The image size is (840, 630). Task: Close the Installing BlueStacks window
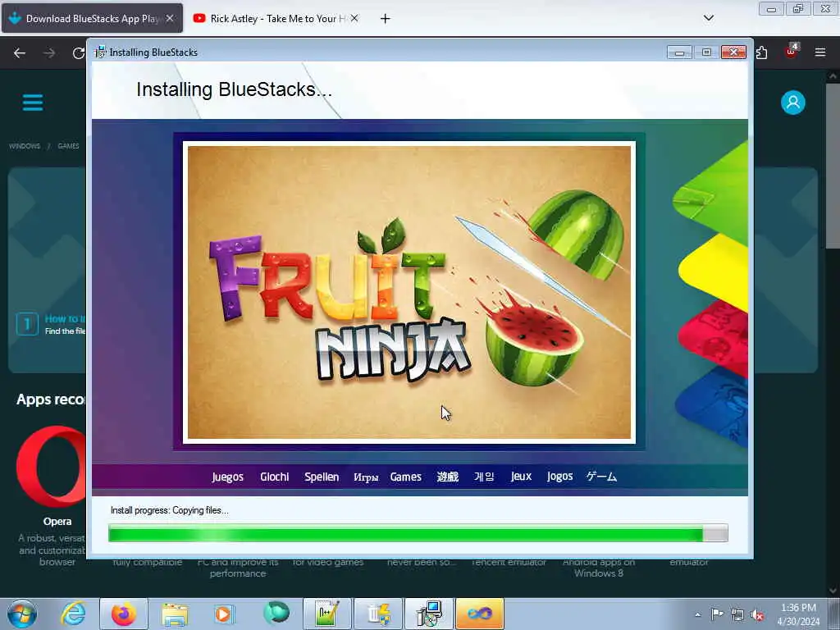[733, 52]
